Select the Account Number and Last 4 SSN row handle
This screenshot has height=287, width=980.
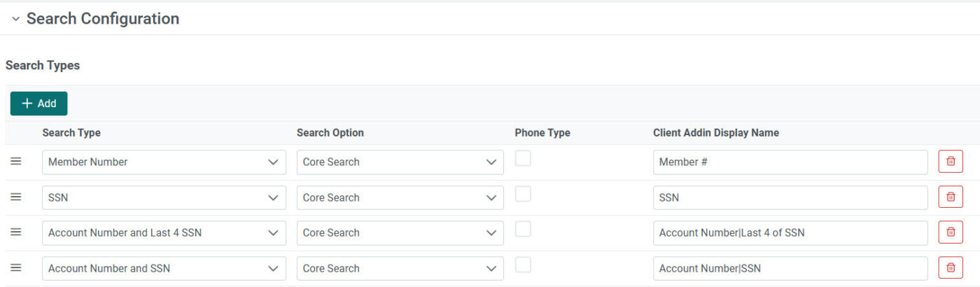pos(16,232)
